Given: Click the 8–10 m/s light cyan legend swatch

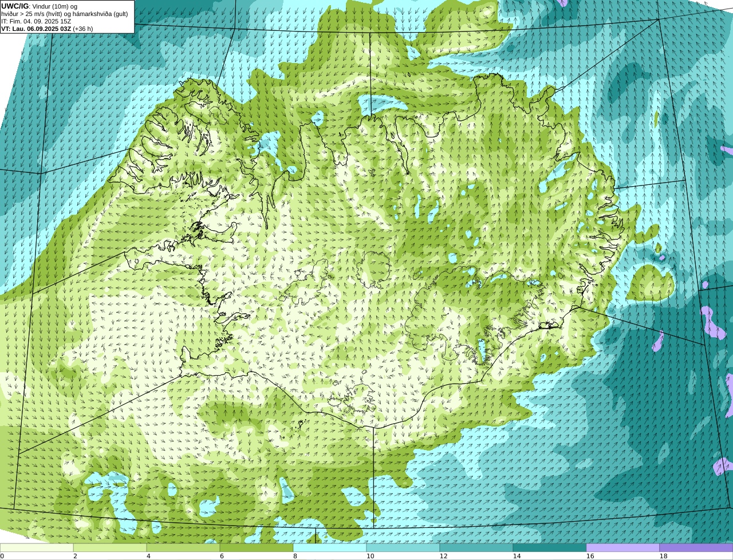Looking at the screenshot, I should (x=330, y=547).
